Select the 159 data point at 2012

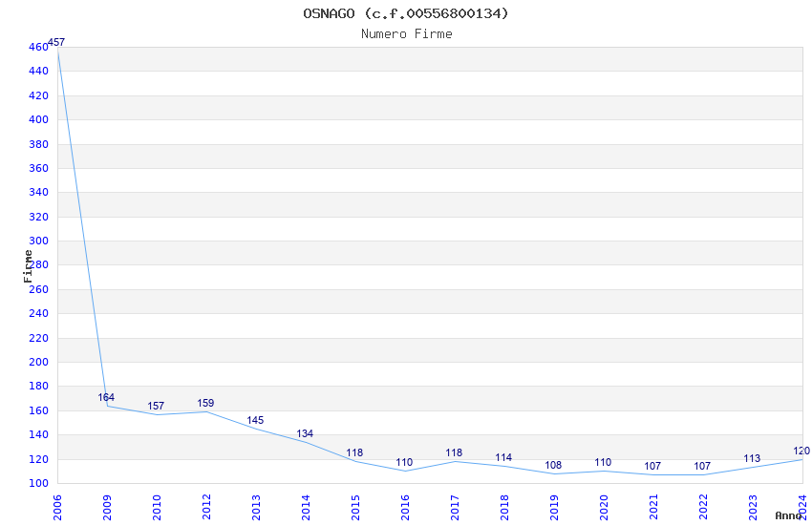[205, 403]
